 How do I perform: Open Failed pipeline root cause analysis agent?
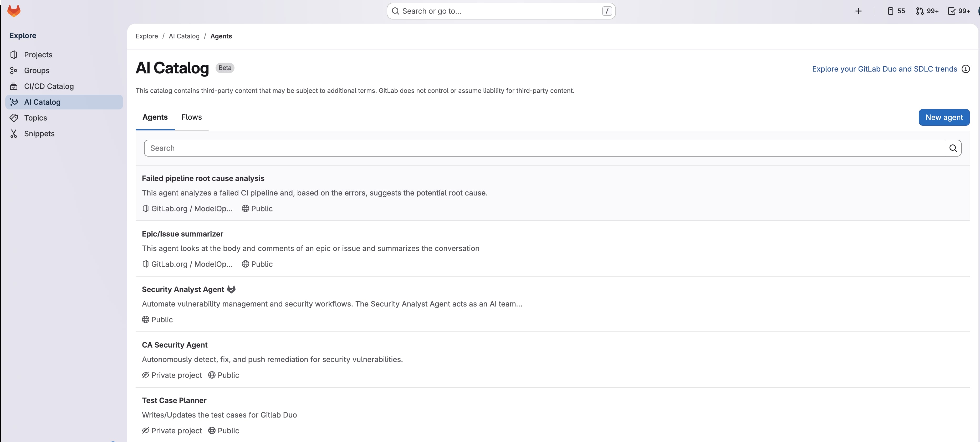pyautogui.click(x=203, y=179)
